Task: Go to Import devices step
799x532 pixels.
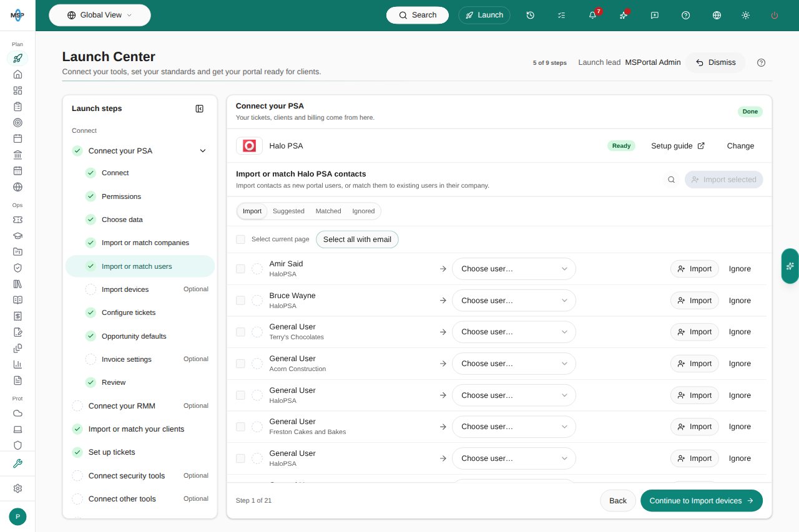Action: (x=140, y=289)
